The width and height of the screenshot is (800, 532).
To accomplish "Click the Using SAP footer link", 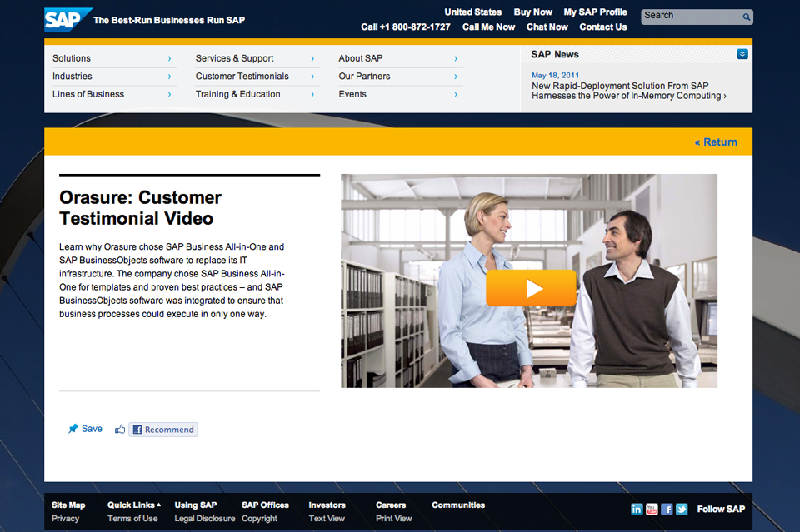I will 195,505.
